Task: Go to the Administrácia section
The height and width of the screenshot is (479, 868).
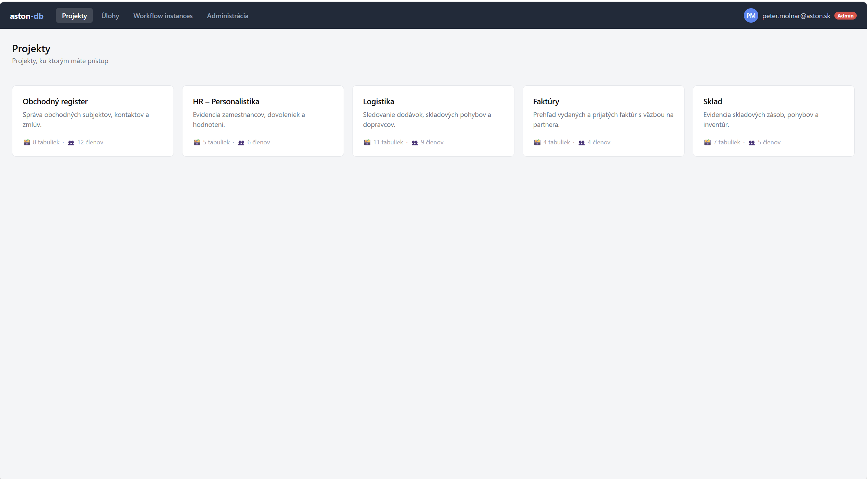Action: click(227, 16)
